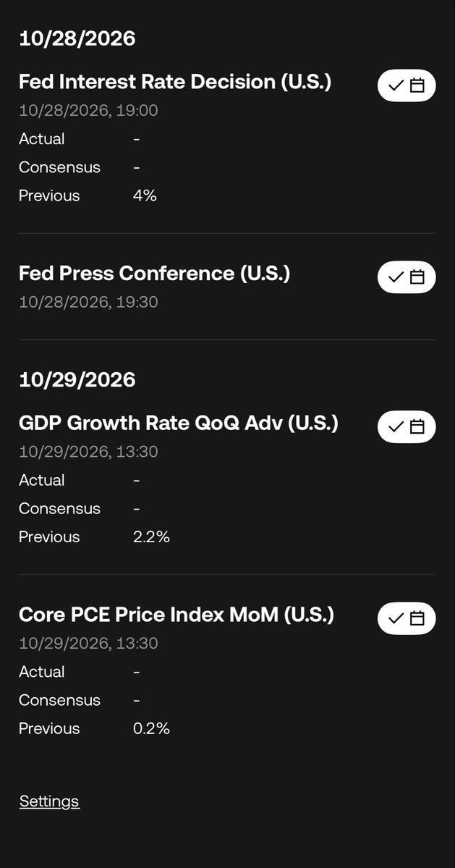Viewport: 455px width, 868px height.
Task: Toggle checkmark on Fed Interest Rate Decision
Action: (x=396, y=85)
